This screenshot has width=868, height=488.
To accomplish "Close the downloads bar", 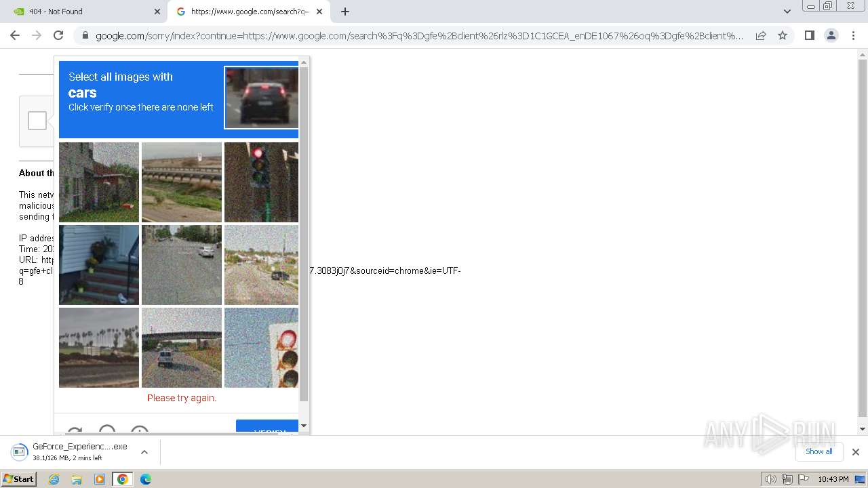I will 855,452.
